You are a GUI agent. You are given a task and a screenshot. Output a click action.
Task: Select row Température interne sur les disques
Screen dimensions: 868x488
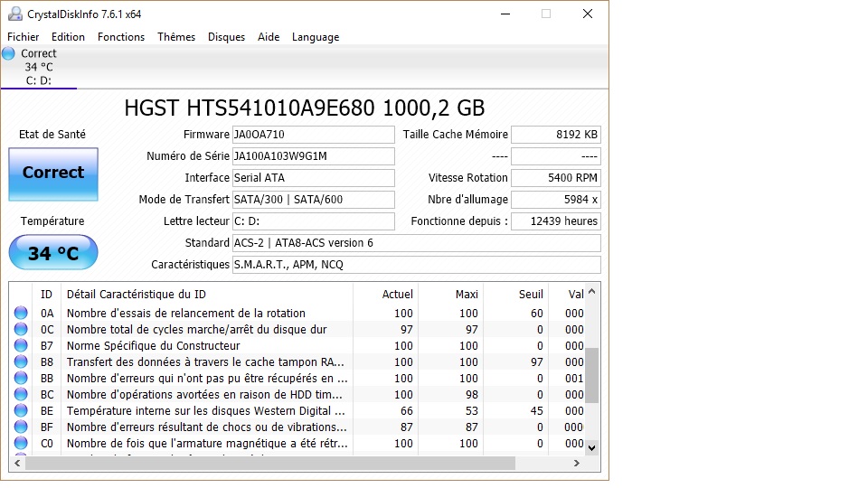(297, 411)
